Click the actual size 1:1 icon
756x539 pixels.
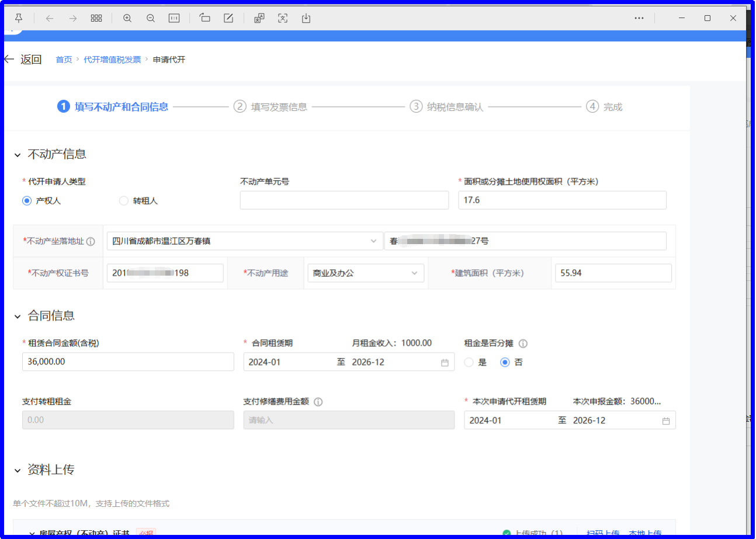[x=174, y=18]
